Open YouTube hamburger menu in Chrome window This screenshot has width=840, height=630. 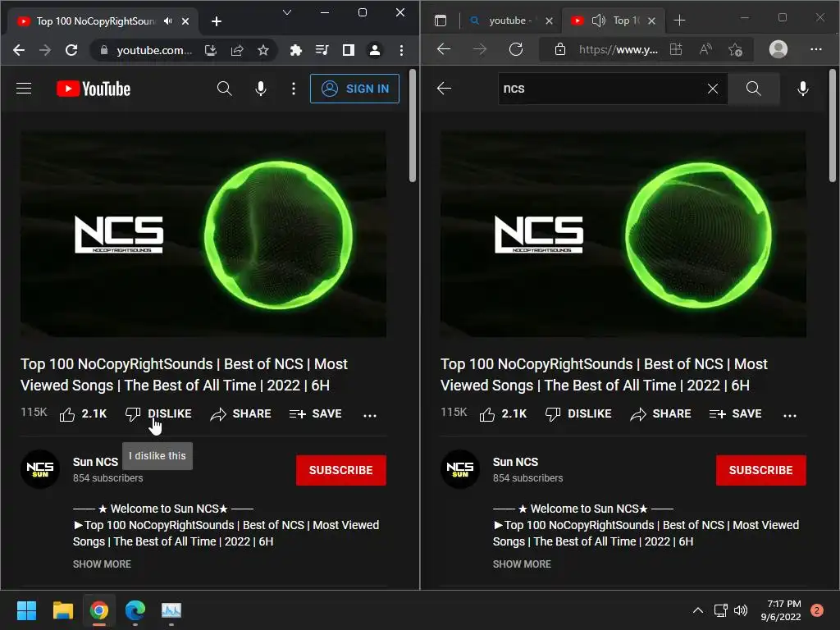click(24, 89)
